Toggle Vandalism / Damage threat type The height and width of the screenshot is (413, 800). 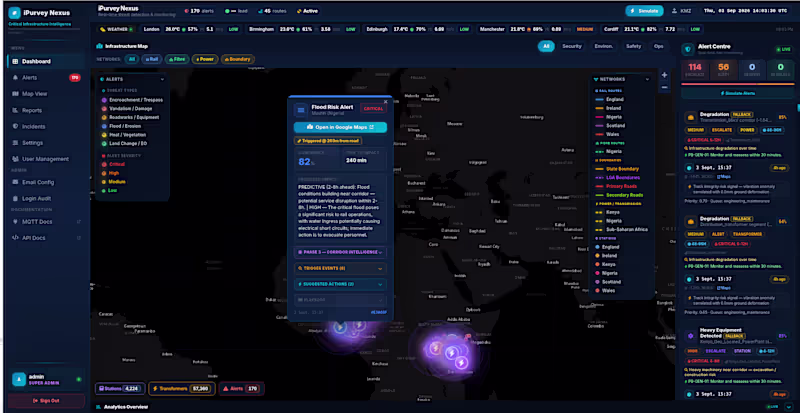[127, 109]
